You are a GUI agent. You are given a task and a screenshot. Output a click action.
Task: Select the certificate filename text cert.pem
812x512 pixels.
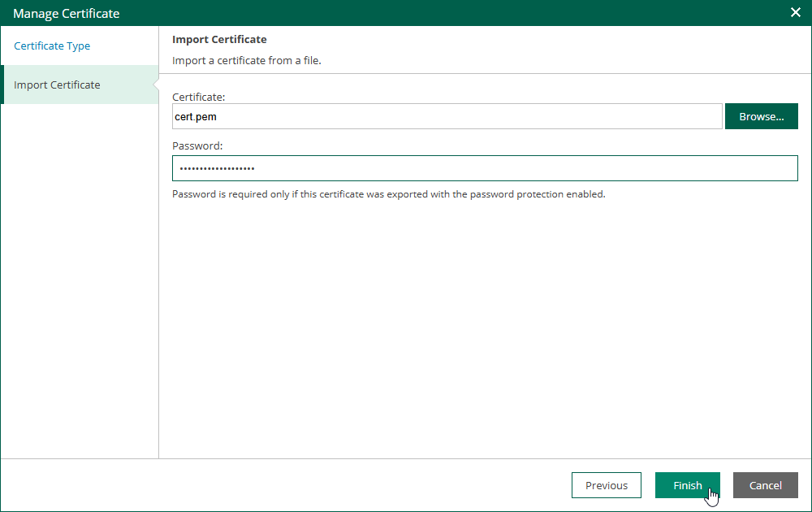(194, 116)
